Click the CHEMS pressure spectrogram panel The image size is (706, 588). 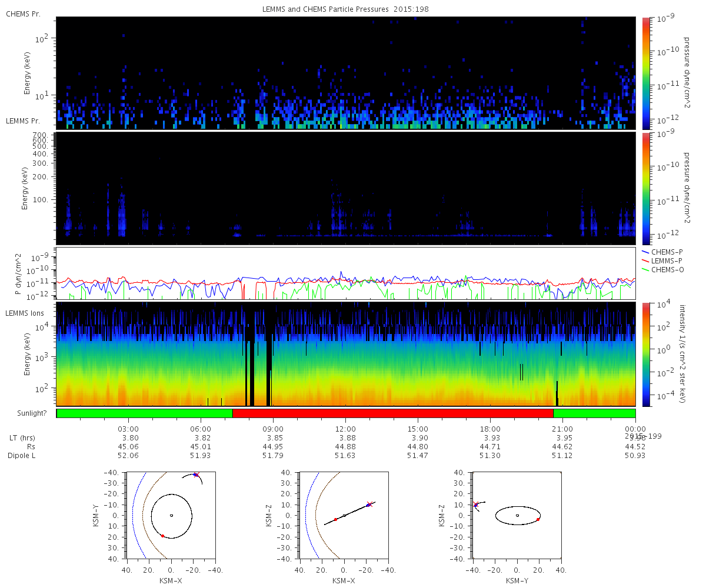346,73
